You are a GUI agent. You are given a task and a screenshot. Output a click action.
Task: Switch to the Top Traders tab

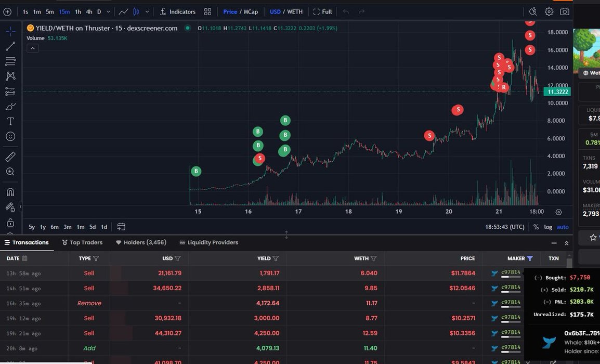pyautogui.click(x=82, y=242)
